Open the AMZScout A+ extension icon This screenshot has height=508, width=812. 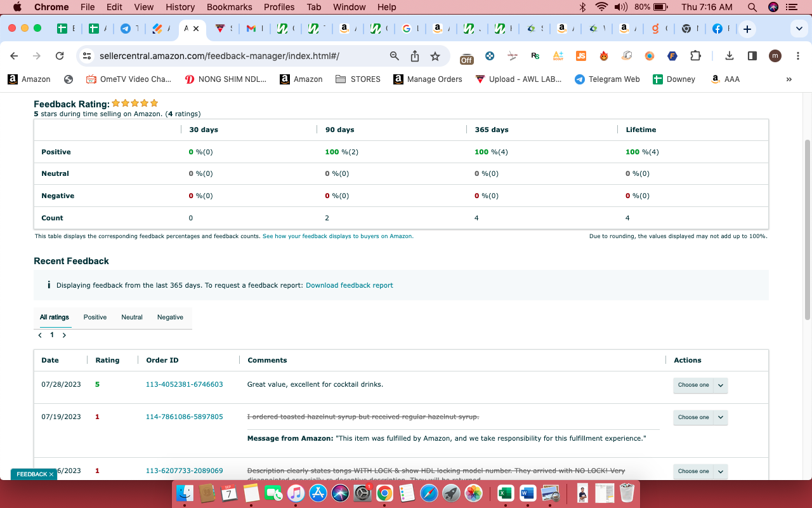(x=558, y=56)
